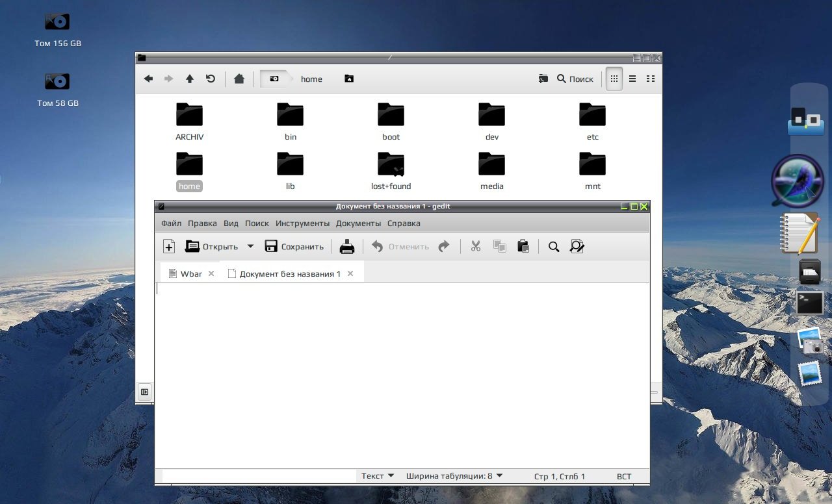Go to the home folder icon
Screen dimensions: 832x504
pos(239,79)
